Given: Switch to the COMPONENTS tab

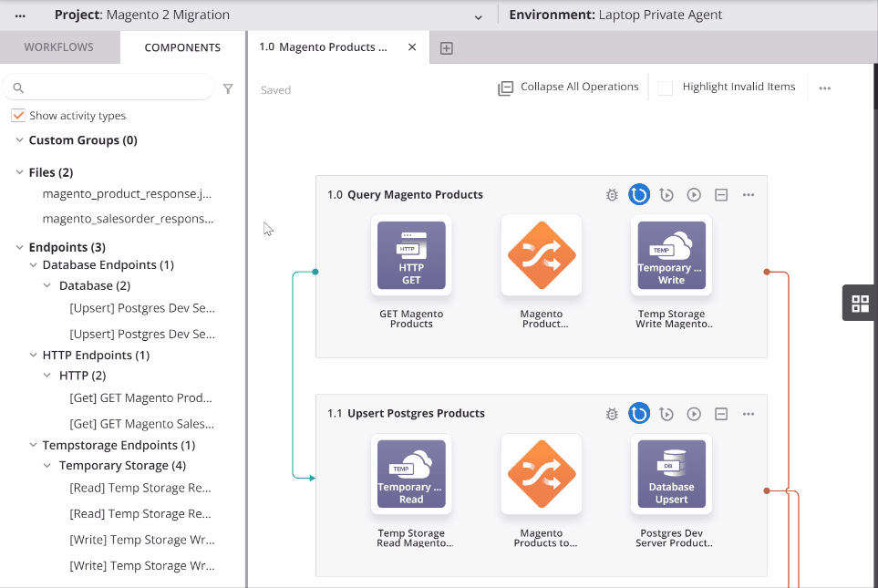Looking at the screenshot, I should click(x=182, y=47).
